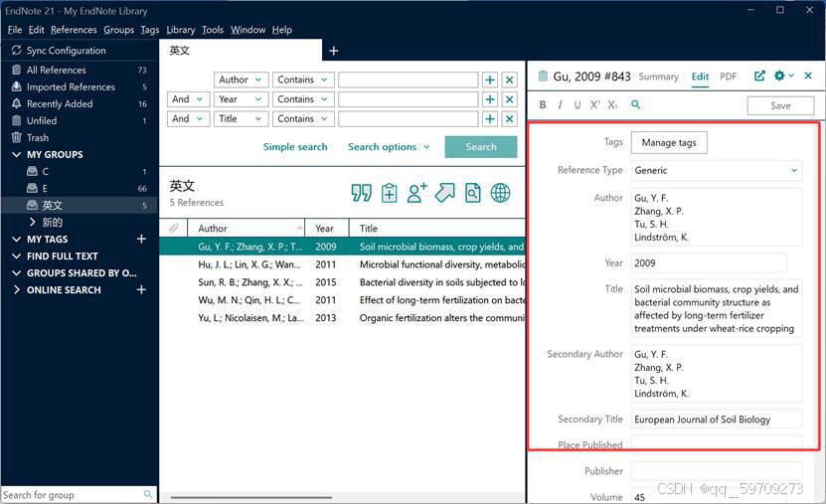Collapse GROUPS SHARED BY OTHERS section
The height and width of the screenshot is (504, 826).
click(x=16, y=272)
